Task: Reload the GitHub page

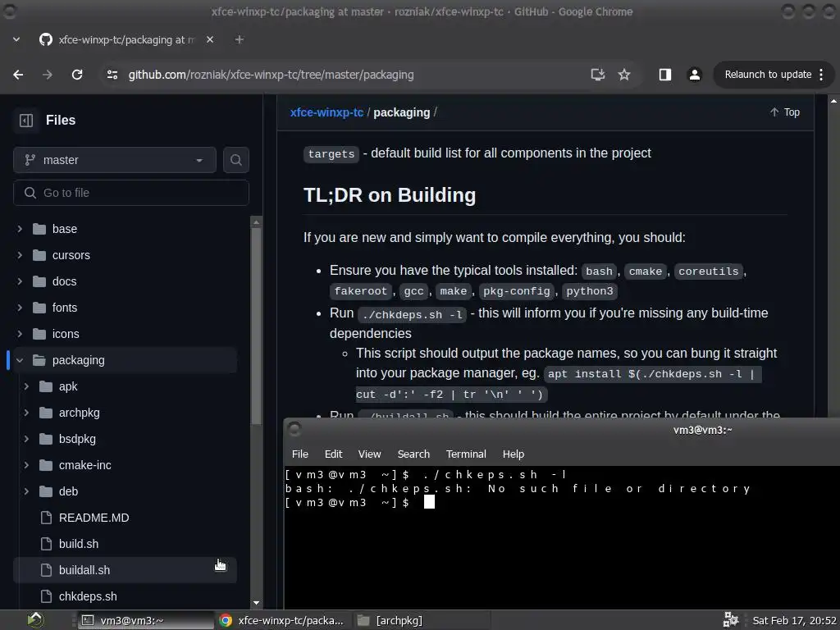Action: coord(77,75)
